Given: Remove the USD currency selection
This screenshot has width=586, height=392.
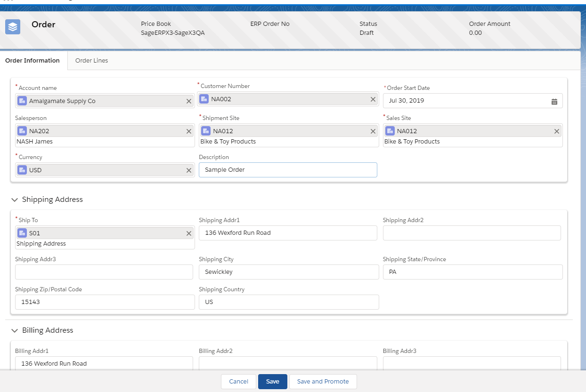Looking at the screenshot, I should (189, 170).
